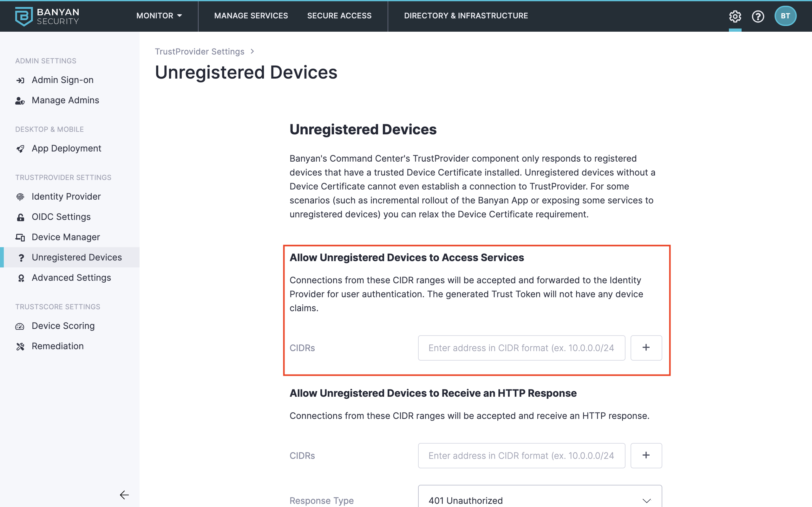Click the Device Scoring gauge icon

(x=20, y=326)
